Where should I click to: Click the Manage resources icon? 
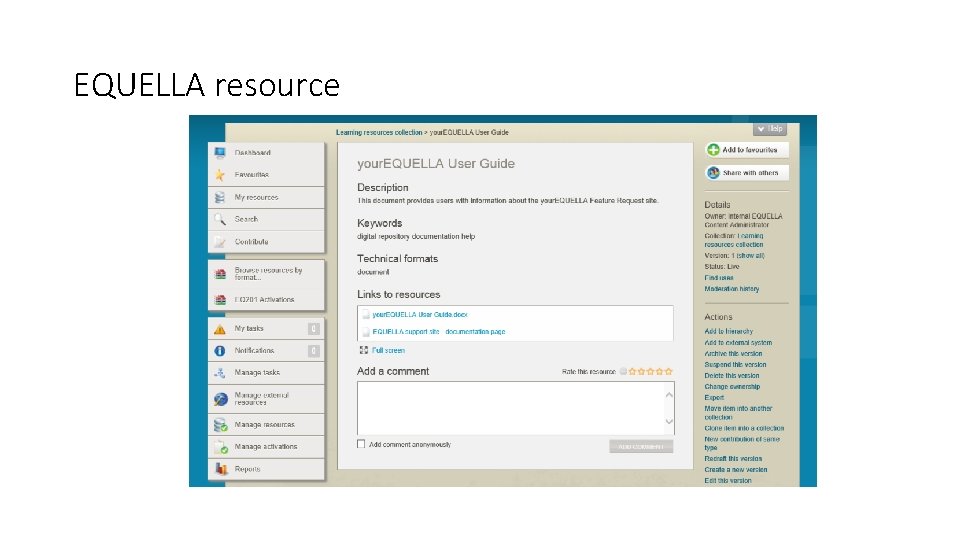pos(220,424)
